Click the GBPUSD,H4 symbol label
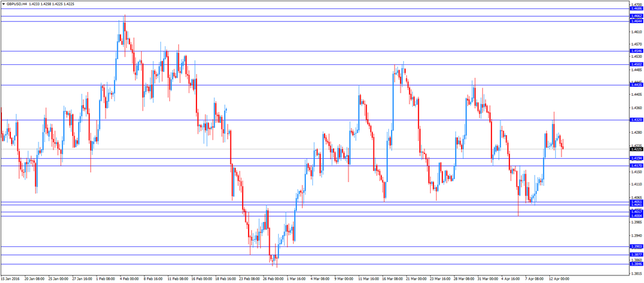 (17, 3)
